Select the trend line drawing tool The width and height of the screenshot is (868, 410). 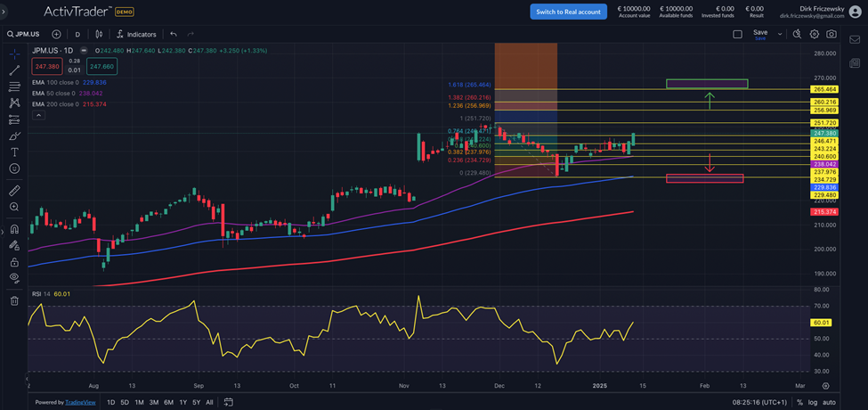point(14,70)
